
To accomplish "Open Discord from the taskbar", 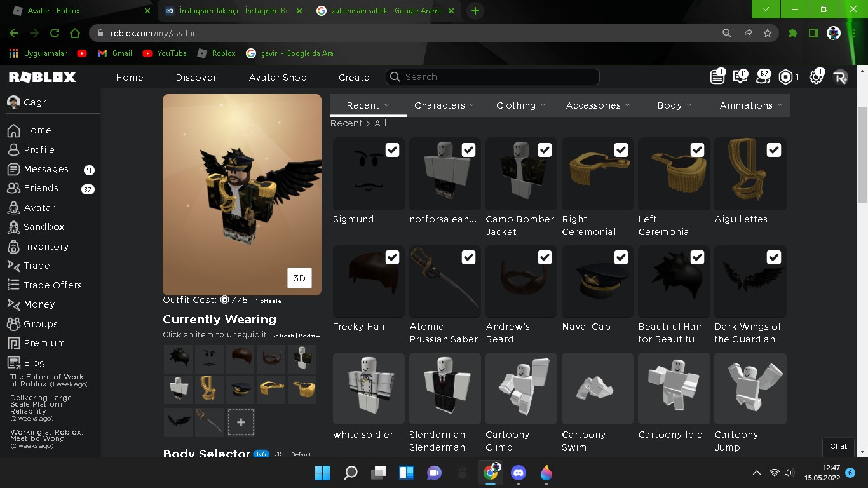I will click(519, 473).
